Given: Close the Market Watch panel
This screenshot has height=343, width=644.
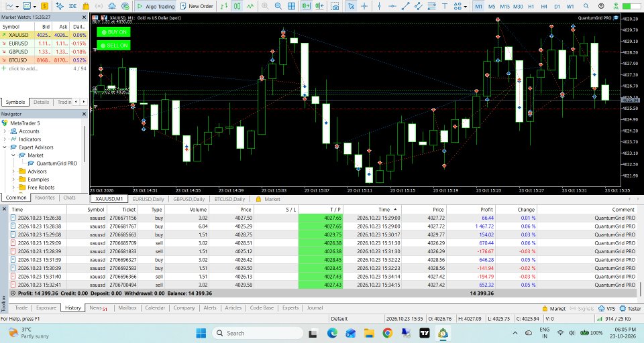Looking at the screenshot, I should point(85,17).
